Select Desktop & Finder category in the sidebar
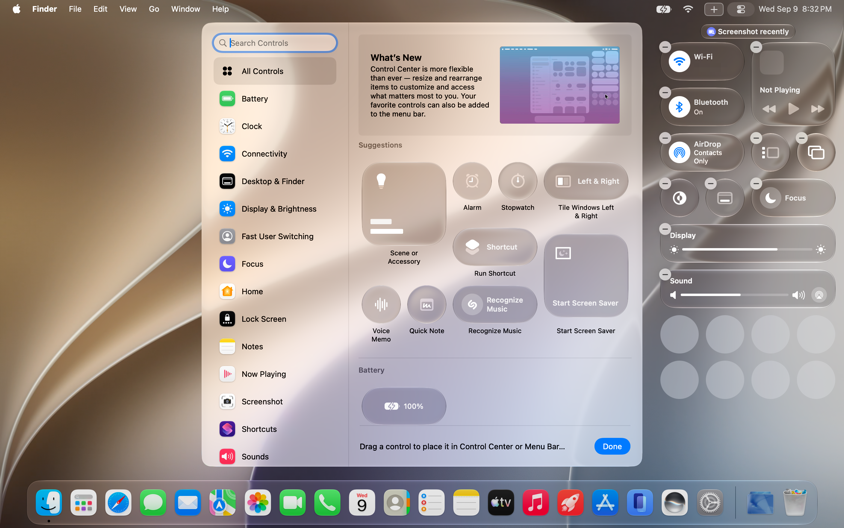This screenshot has width=844, height=528. pyautogui.click(x=275, y=181)
